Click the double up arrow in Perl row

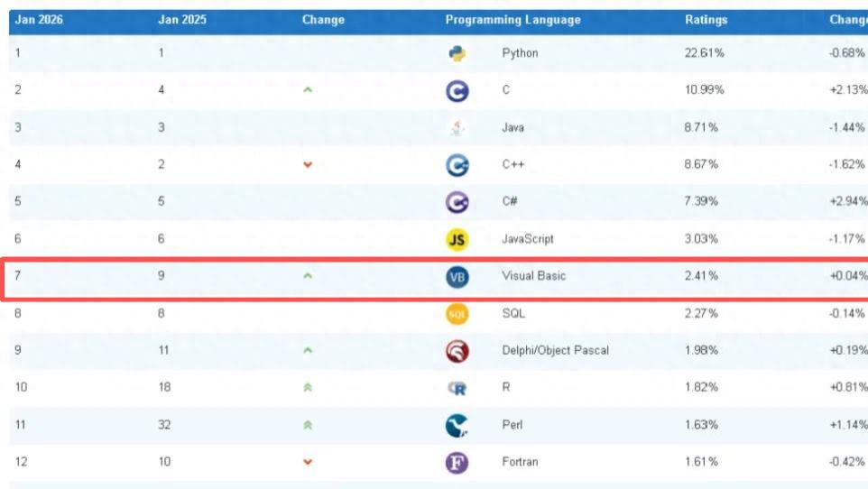308,425
